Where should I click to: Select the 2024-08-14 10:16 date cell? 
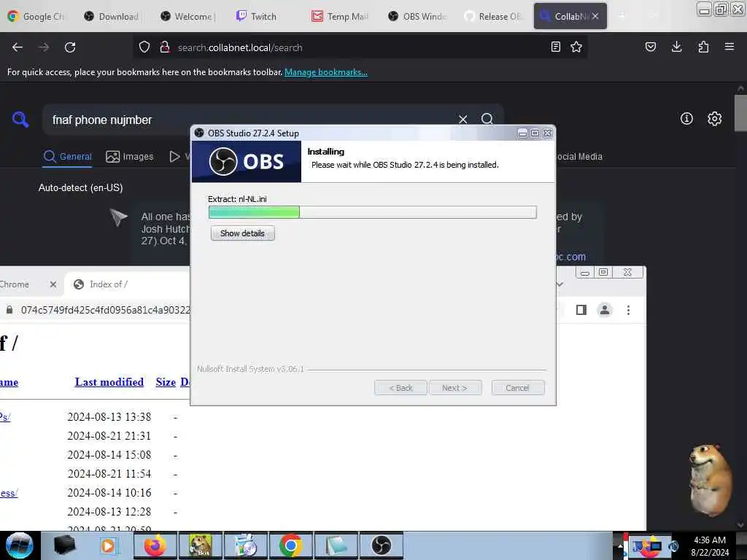(x=109, y=492)
